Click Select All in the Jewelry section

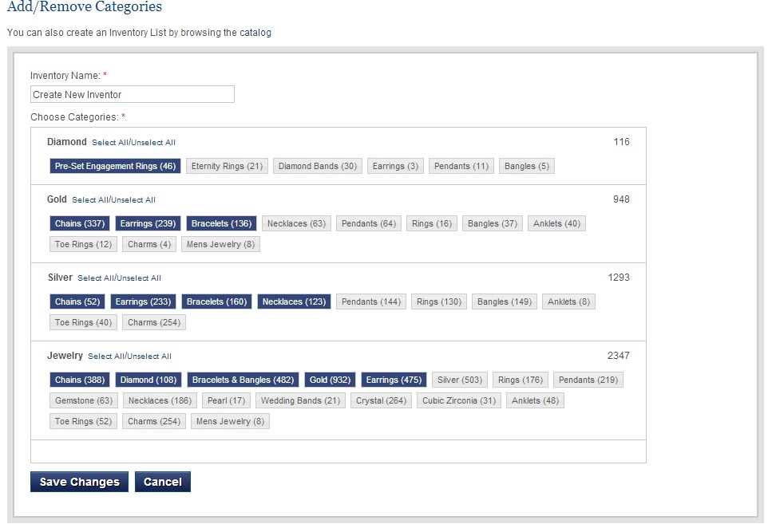pyautogui.click(x=106, y=357)
